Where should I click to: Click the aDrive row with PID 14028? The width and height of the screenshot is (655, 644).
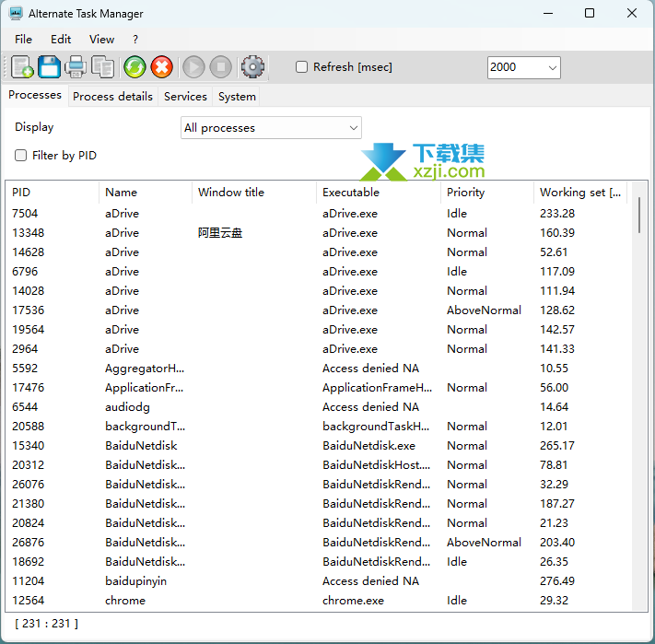[318, 291]
